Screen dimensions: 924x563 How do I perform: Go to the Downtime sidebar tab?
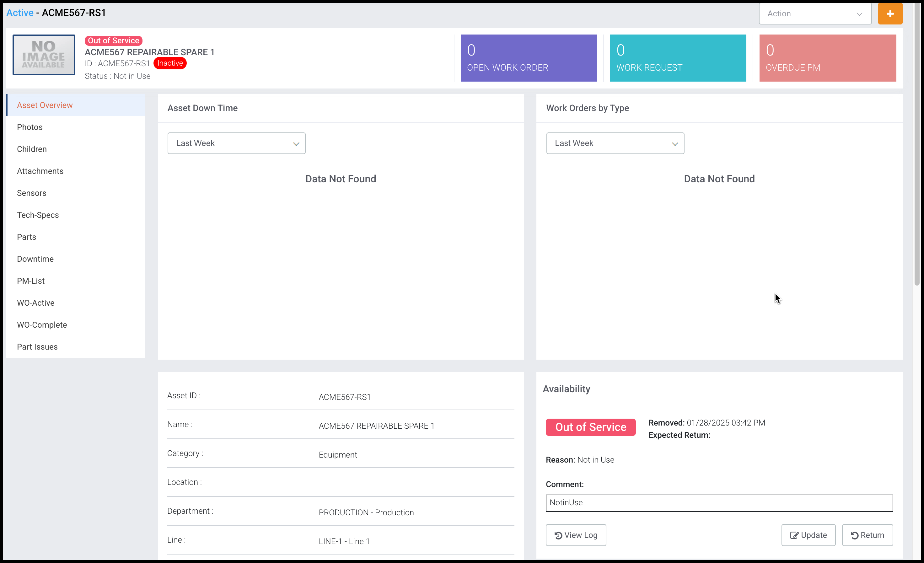pos(35,259)
